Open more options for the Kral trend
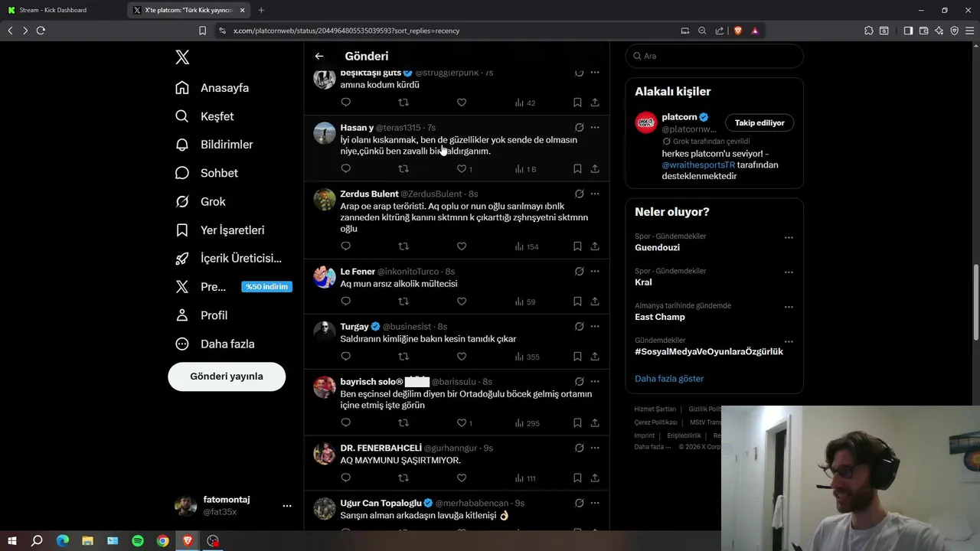980x551 pixels. point(789,272)
